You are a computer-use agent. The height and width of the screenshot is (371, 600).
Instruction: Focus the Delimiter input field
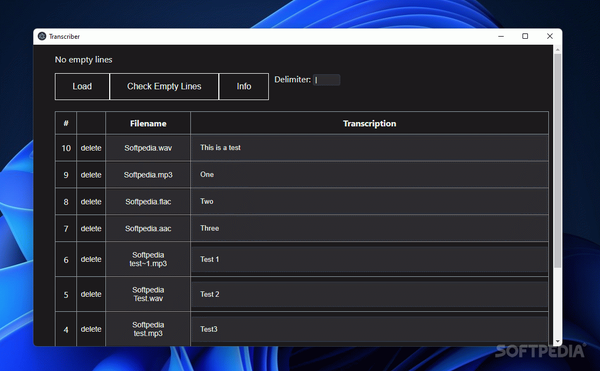click(326, 80)
